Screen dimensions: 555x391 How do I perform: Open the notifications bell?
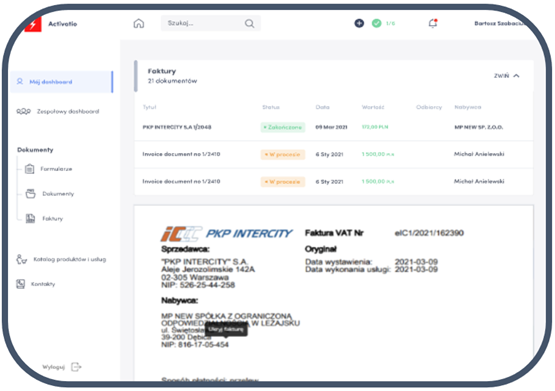coord(433,23)
